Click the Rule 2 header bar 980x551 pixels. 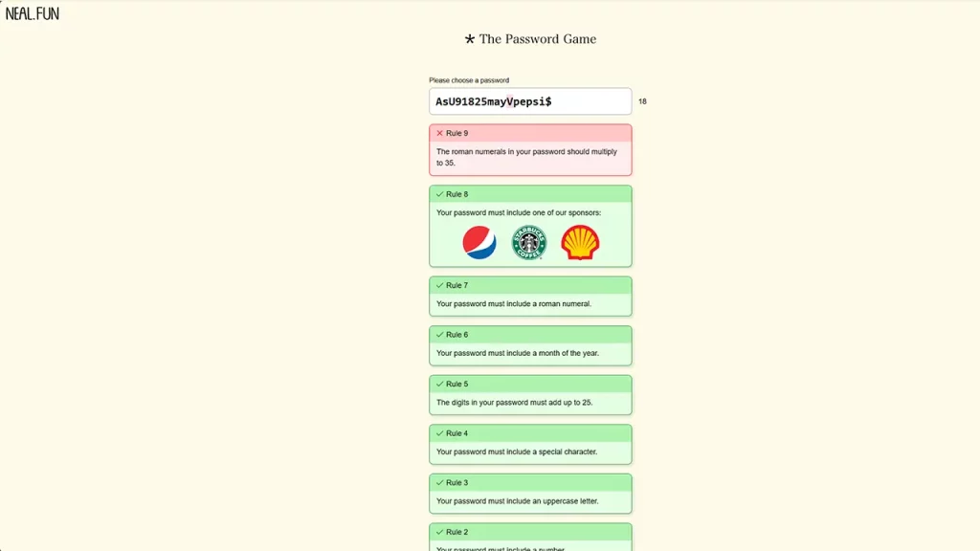coord(530,531)
